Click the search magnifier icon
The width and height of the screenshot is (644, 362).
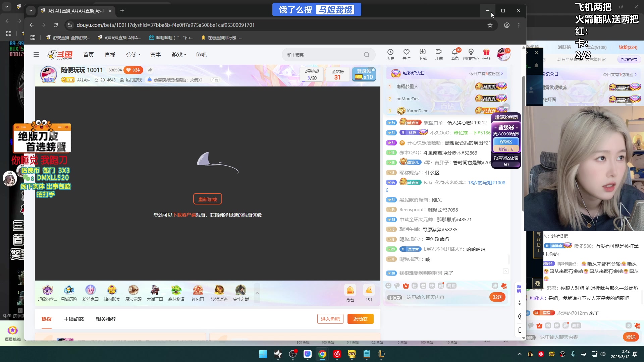367,55
